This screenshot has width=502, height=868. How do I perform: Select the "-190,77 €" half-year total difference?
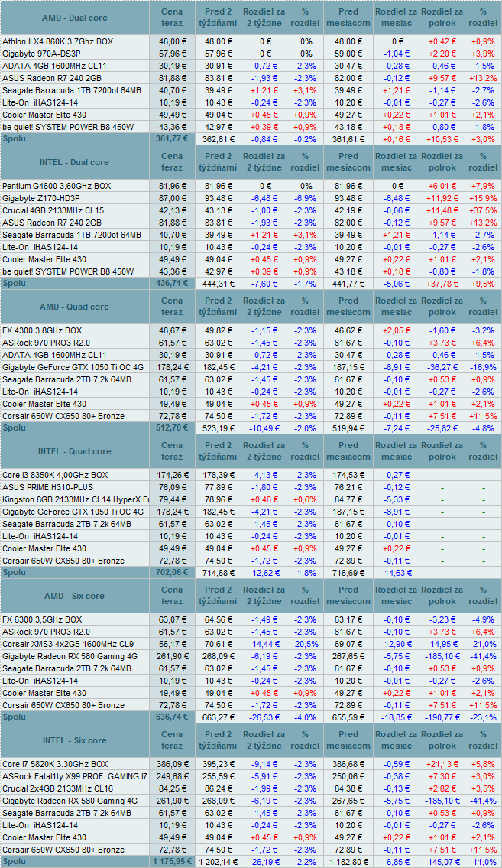click(442, 717)
